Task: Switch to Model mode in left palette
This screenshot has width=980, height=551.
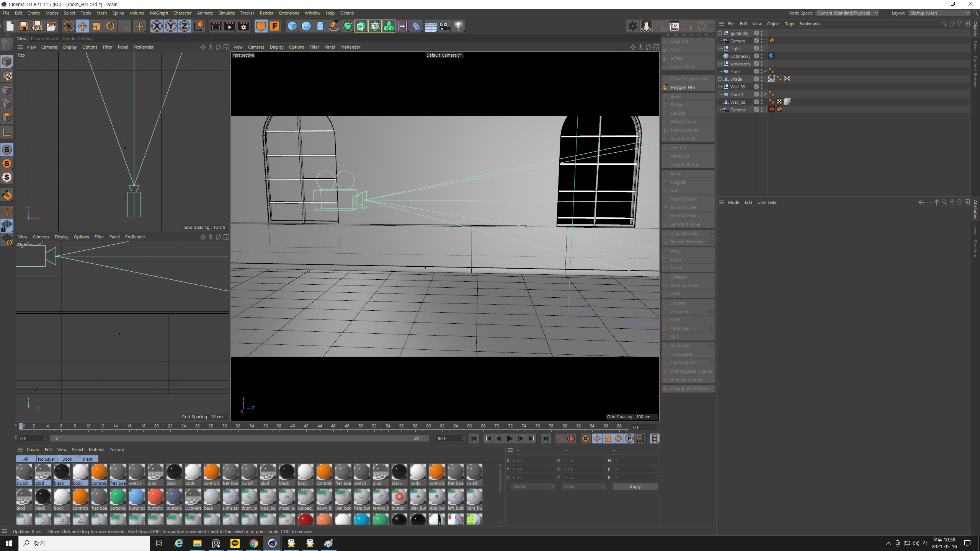Action: [7, 62]
